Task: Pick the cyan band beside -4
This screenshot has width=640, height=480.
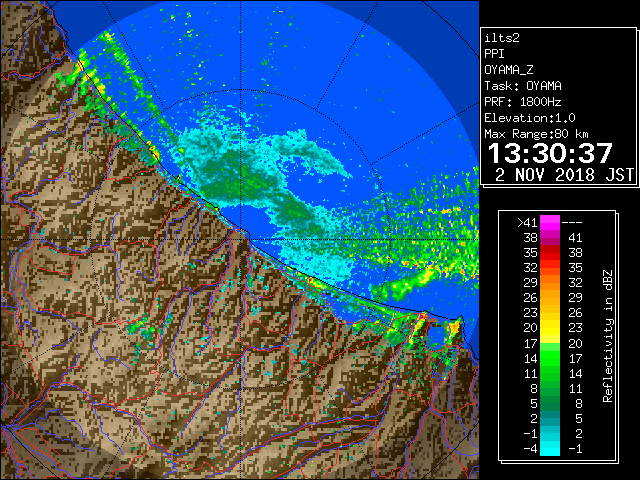Action: coord(550,449)
